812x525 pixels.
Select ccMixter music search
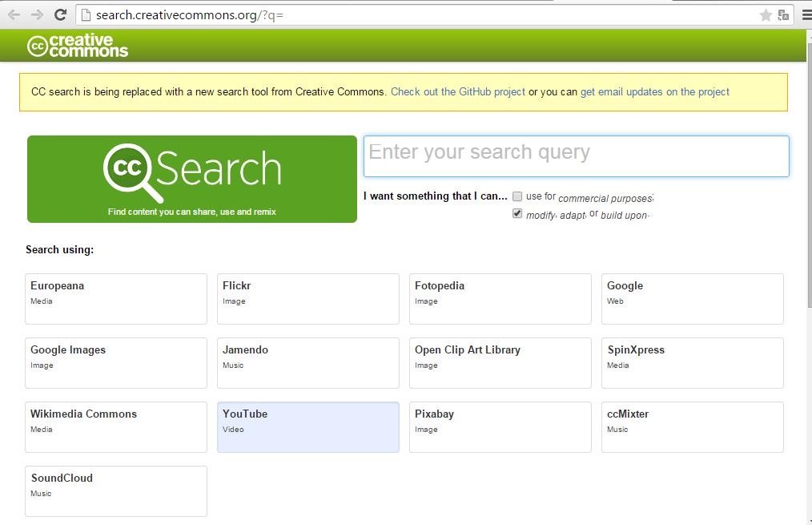click(693, 427)
